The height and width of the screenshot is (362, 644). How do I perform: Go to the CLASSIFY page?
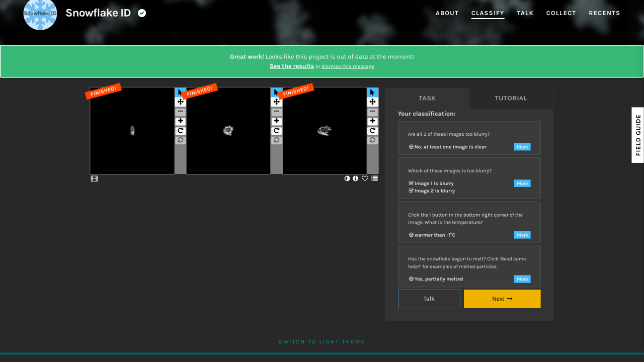(x=488, y=13)
